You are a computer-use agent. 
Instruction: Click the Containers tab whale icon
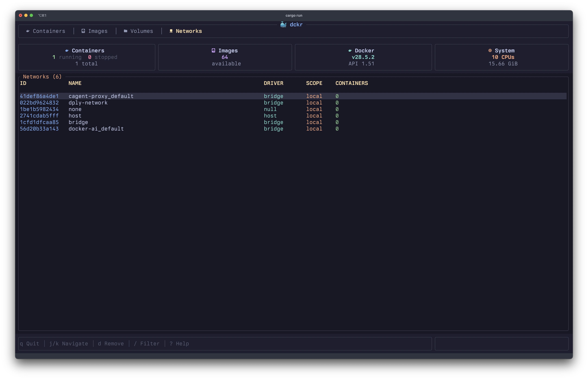(28, 31)
